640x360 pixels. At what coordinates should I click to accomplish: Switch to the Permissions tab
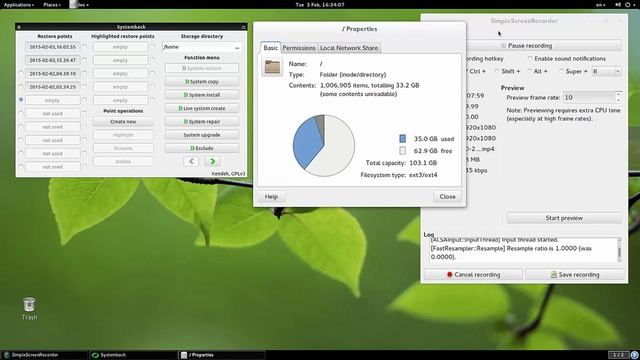coord(299,48)
